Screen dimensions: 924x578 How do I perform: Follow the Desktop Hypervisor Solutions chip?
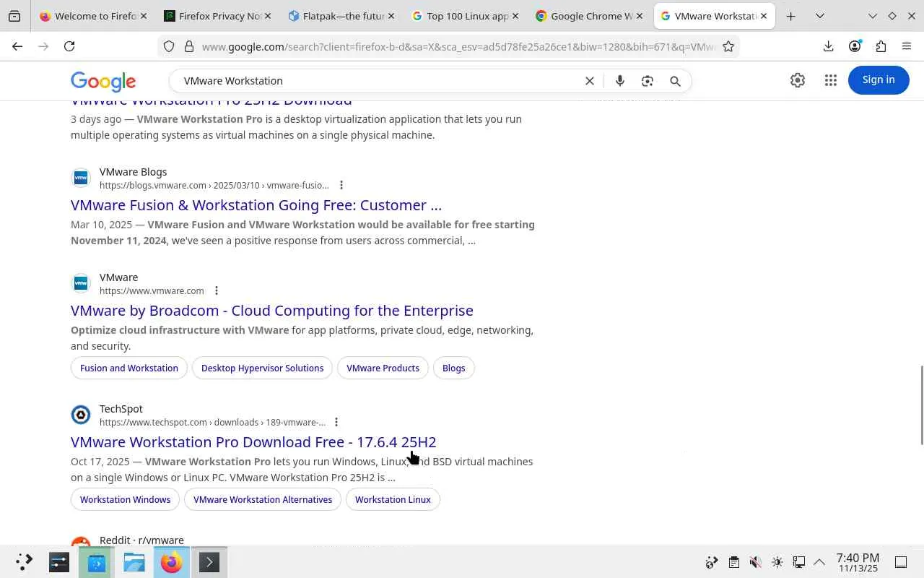click(263, 368)
